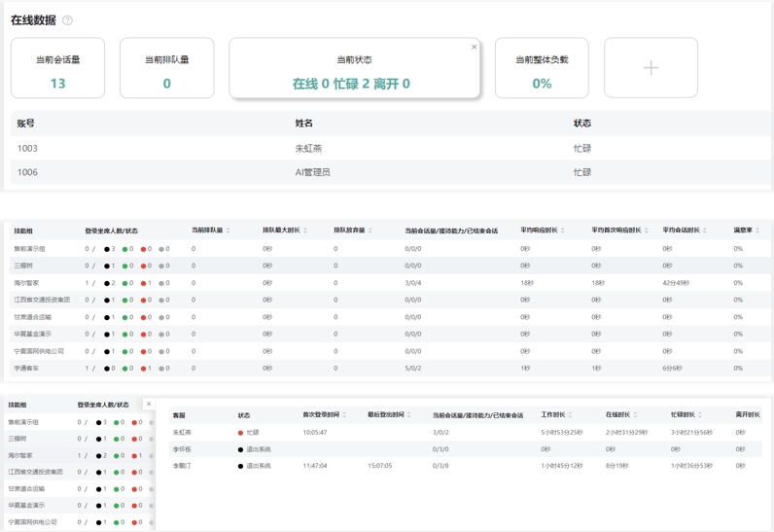Select the 当前排队量 card

click(x=166, y=69)
